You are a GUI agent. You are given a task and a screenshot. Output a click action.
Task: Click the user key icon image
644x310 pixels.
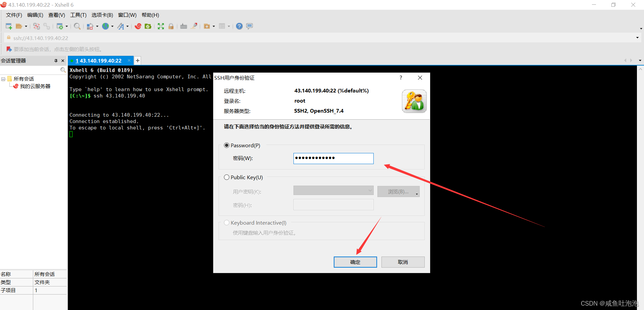pos(414,101)
